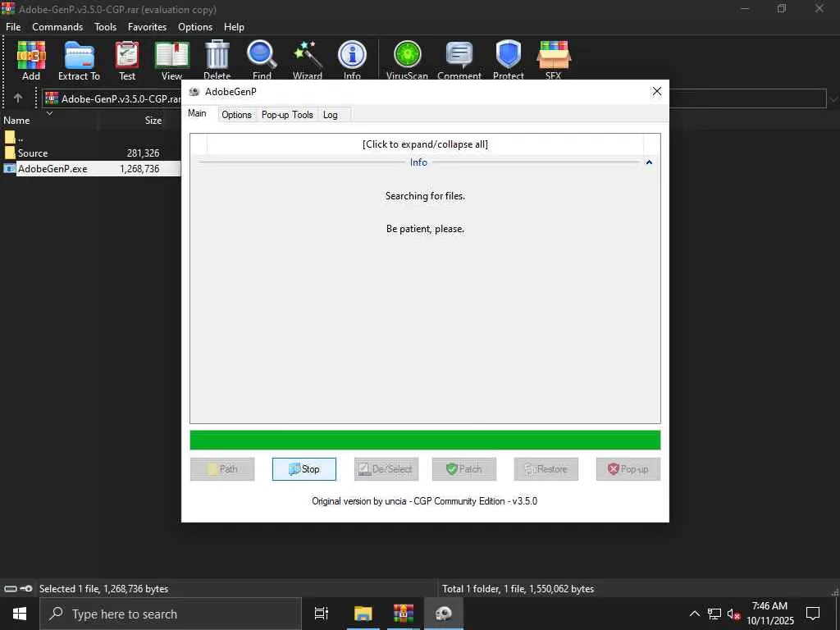Click 'Total 1 folder' status text
The height and width of the screenshot is (630, 840).
[518, 589]
